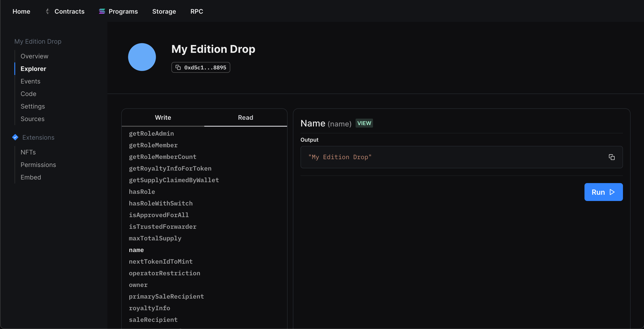Image resolution: width=644 pixels, height=329 pixels.
Task: Switch to the Read tab
Action: (x=245, y=117)
